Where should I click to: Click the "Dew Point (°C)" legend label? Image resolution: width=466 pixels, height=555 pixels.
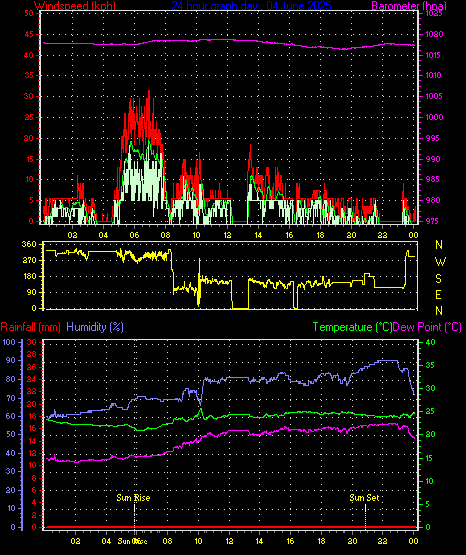(x=427, y=327)
